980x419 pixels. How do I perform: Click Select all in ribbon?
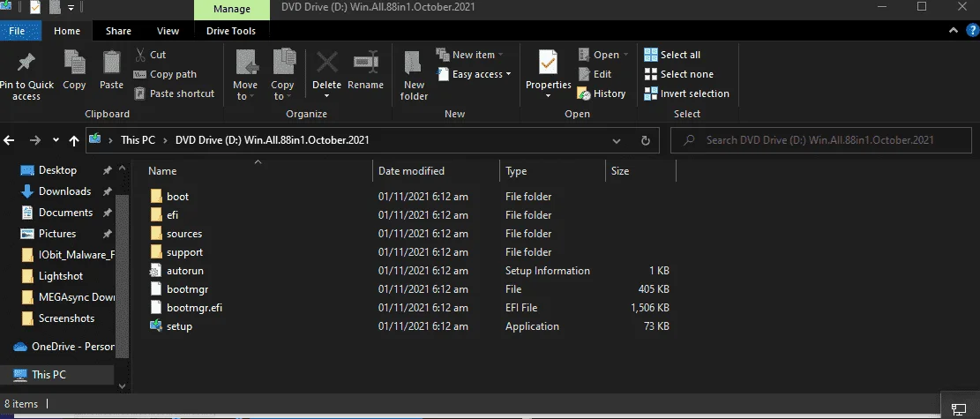672,55
